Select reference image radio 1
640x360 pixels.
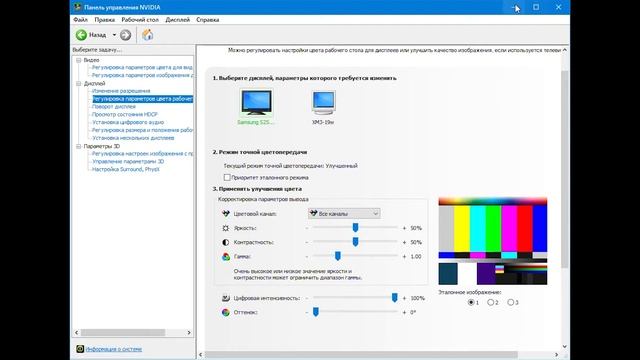471,302
